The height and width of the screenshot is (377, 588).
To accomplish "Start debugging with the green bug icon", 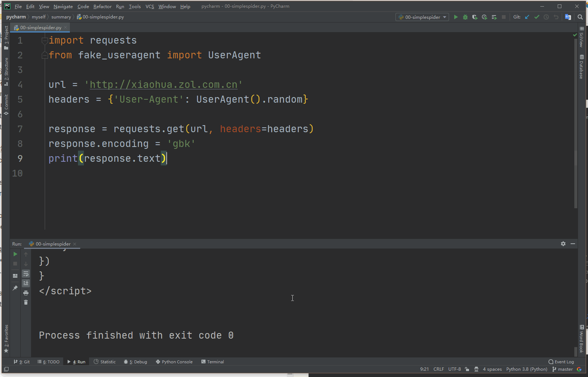I will [x=465, y=17].
